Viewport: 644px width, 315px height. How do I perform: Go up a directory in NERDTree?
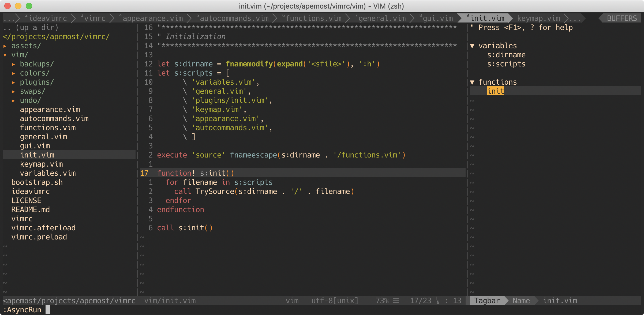pyautogui.click(x=31, y=28)
